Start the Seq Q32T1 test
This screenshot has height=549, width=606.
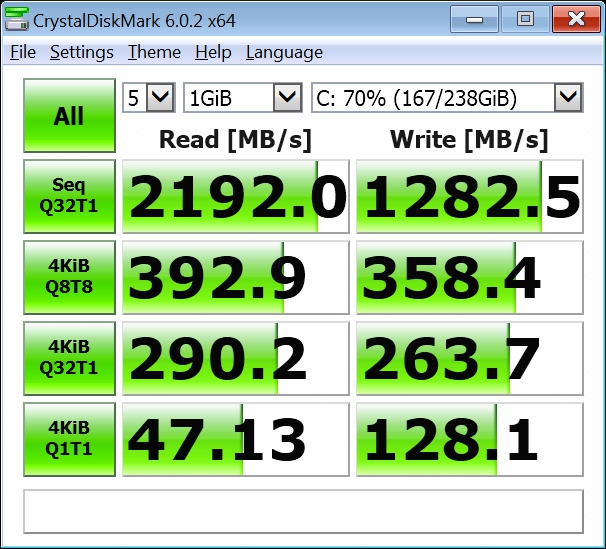70,196
